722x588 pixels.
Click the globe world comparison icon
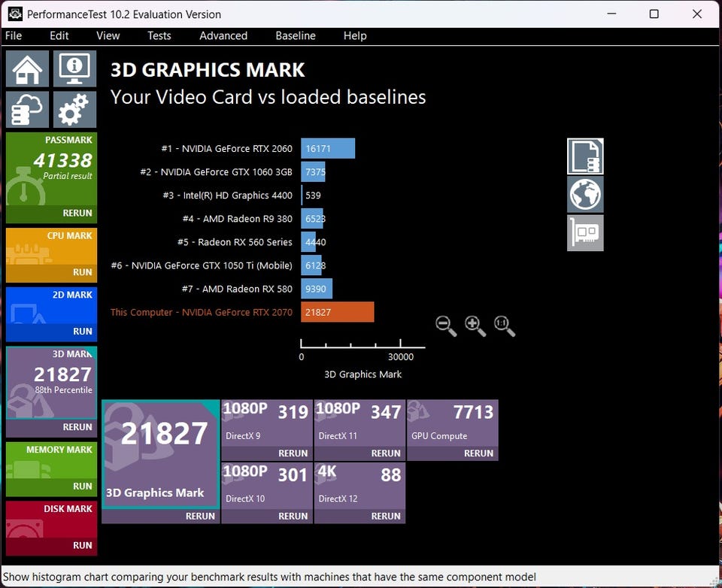click(585, 194)
